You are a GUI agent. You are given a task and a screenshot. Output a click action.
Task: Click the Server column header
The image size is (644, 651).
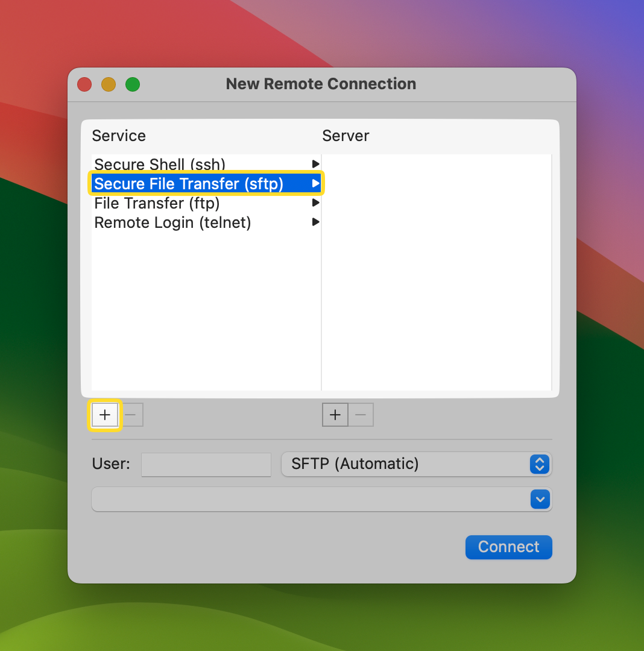[346, 136]
